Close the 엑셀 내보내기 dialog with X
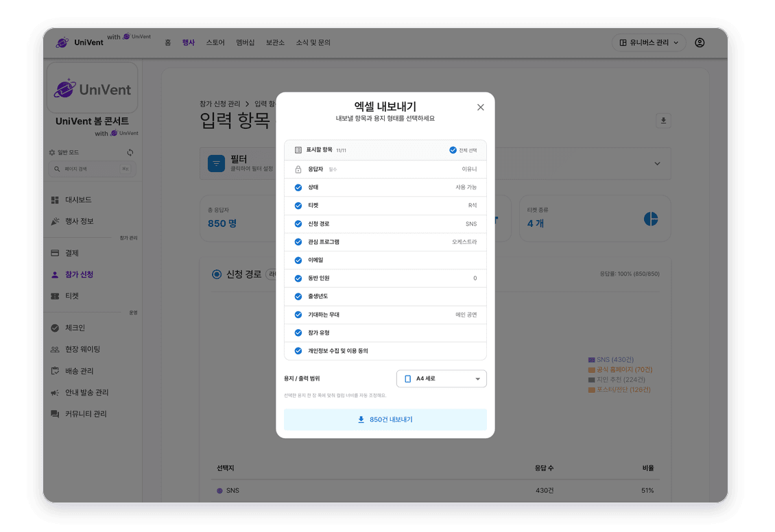The image size is (775, 532). [x=480, y=107]
